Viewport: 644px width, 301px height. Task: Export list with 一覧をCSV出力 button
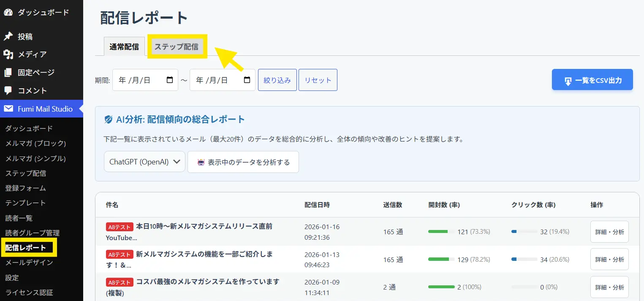pyautogui.click(x=592, y=80)
